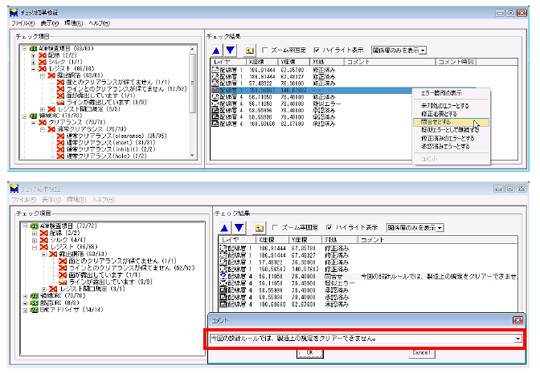Screen dimensions: 540x374
Task: Choose 修正必要とする in context menu
Action: (x=451, y=114)
